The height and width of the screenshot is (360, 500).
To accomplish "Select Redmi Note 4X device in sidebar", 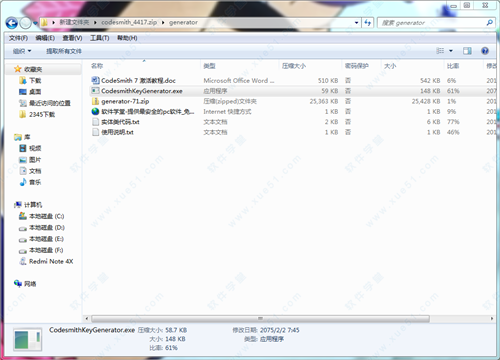I will [x=46, y=261].
